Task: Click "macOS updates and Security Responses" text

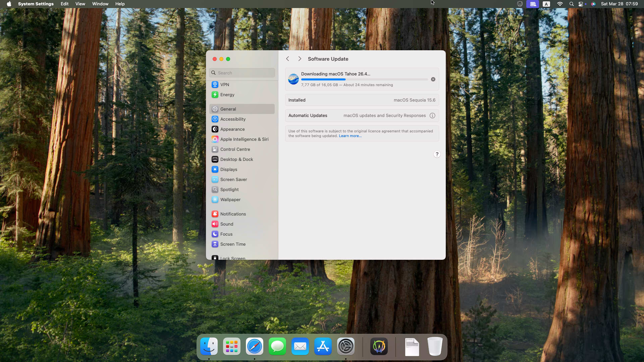Action: [385, 116]
